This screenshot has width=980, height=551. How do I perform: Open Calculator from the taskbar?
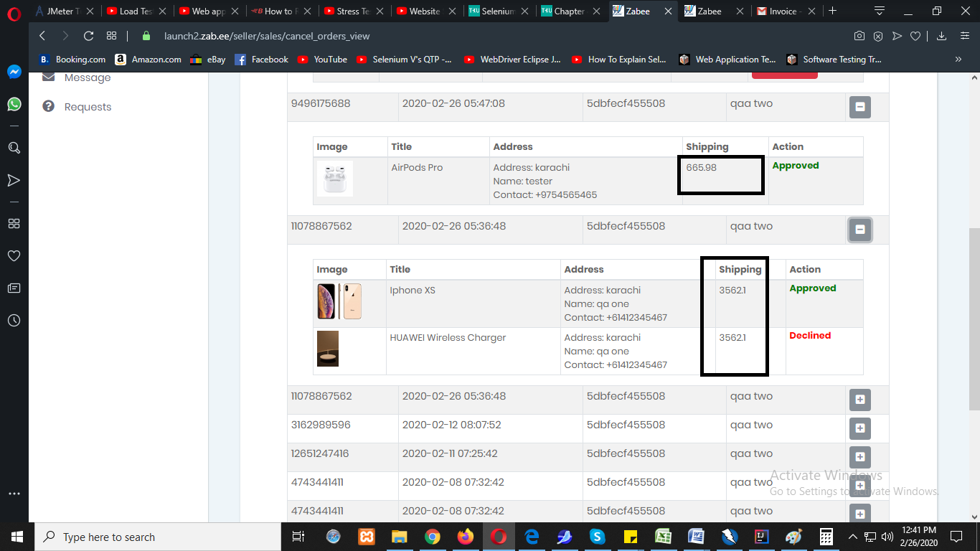[826, 537]
